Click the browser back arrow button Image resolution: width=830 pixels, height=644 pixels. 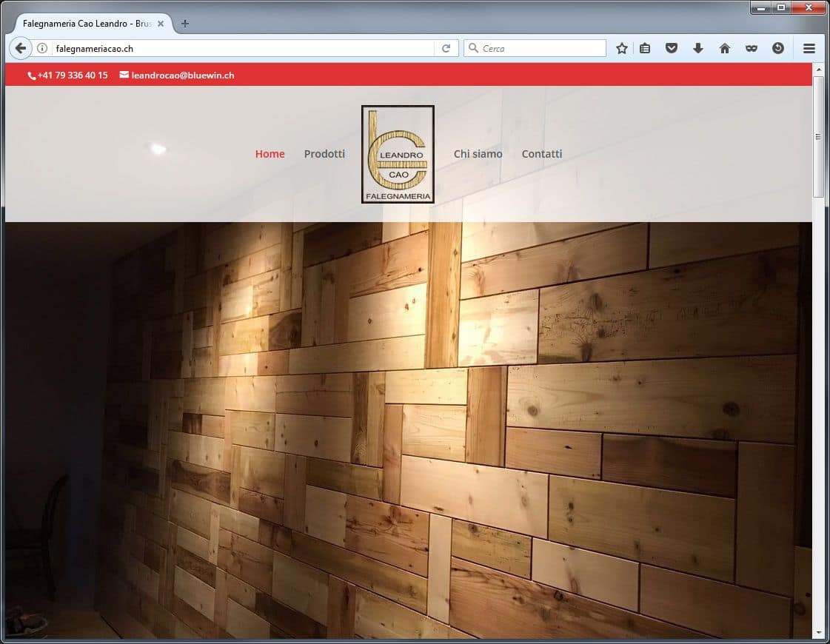(20, 48)
